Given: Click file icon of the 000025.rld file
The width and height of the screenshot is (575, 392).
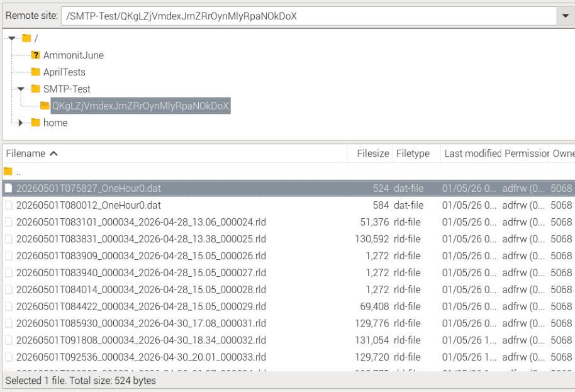Looking at the screenshot, I should [x=8, y=238].
